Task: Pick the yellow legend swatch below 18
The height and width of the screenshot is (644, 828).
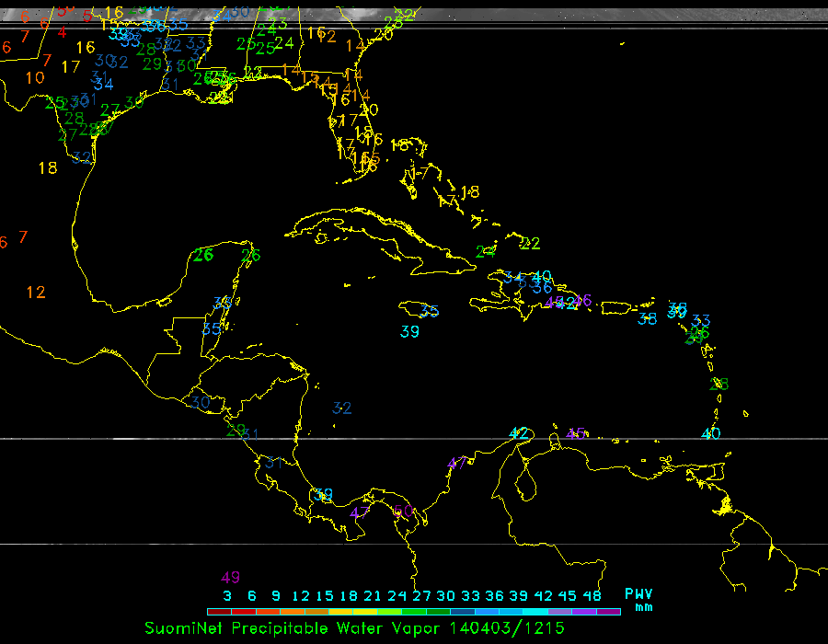Action: (350, 611)
